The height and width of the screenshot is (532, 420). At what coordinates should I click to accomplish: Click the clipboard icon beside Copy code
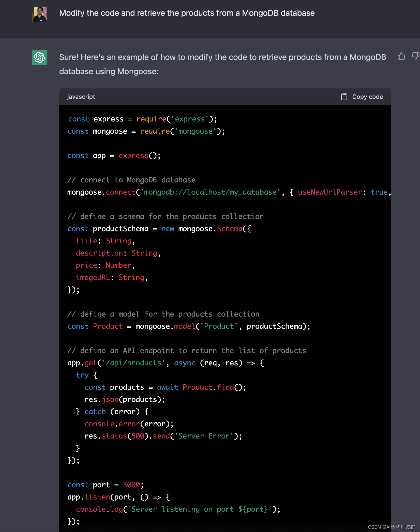(344, 97)
